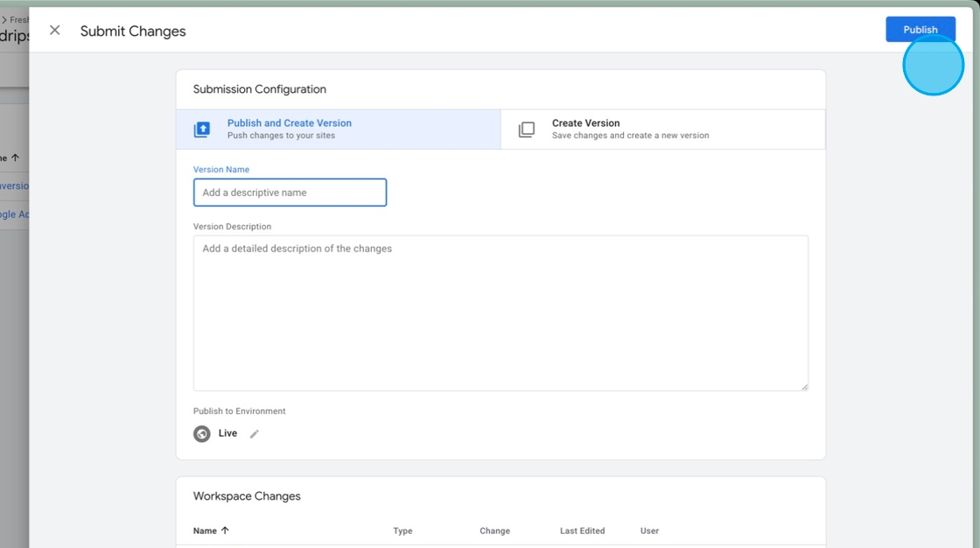Click the Change column header
Screen dimensions: 980x548
coord(494,530)
